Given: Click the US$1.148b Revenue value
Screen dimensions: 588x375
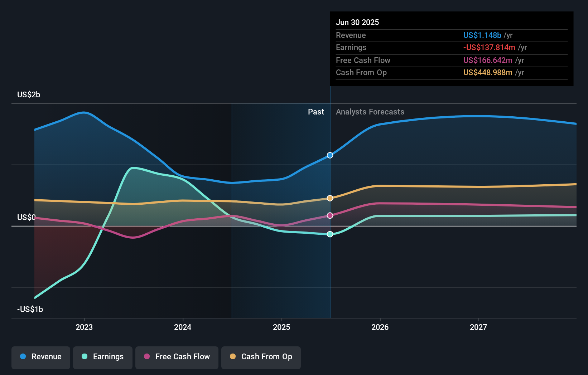Looking at the screenshot, I should click(x=482, y=35).
